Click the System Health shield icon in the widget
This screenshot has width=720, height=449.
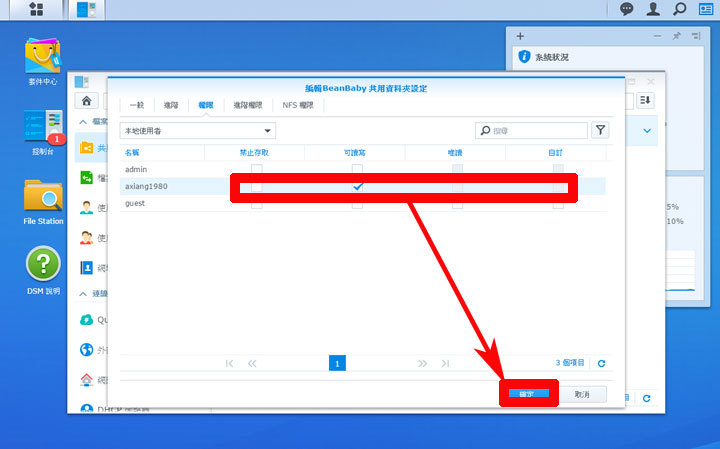(524, 56)
